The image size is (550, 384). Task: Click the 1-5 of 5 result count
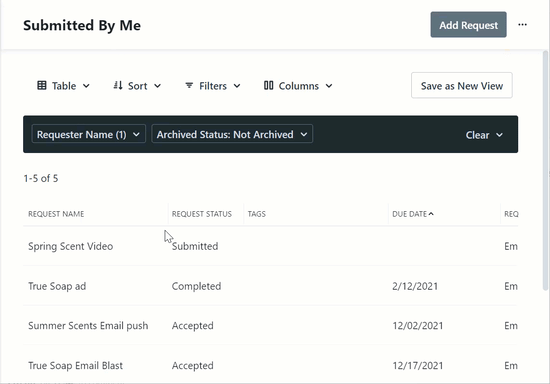pos(41,178)
